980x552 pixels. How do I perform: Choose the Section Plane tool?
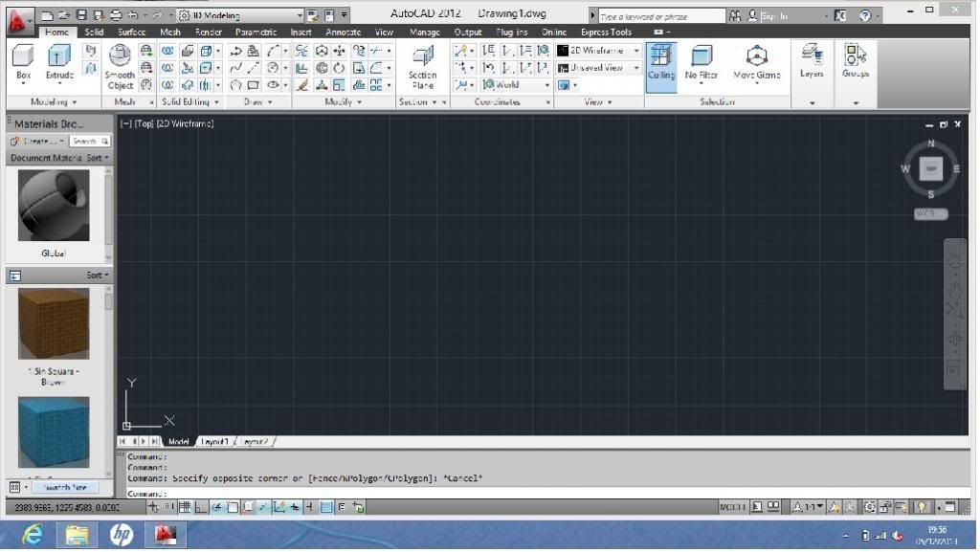click(422, 67)
